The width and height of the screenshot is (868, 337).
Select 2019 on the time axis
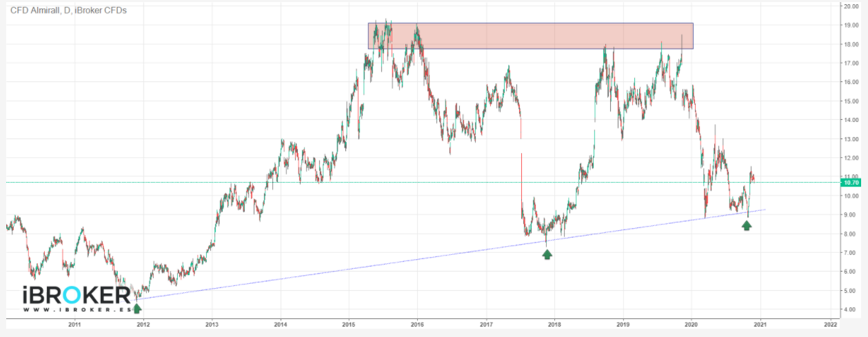coord(623,324)
